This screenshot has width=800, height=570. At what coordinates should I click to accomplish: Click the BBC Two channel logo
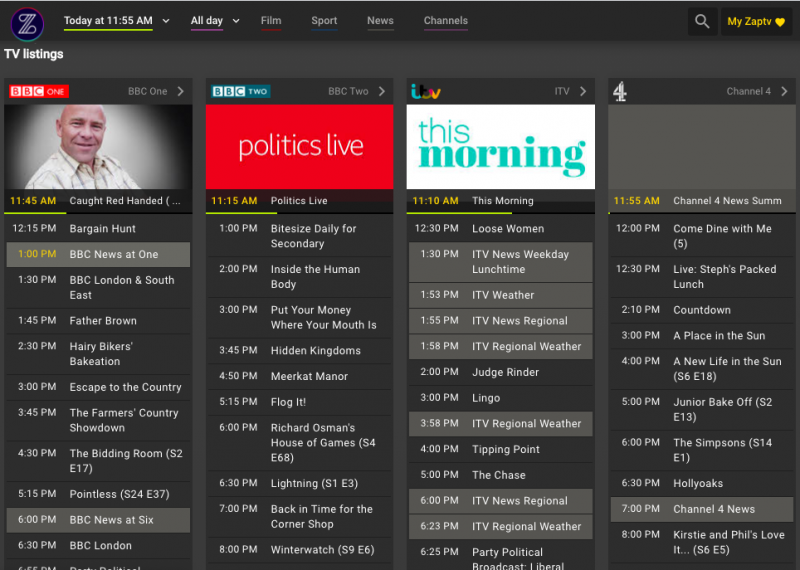click(240, 92)
